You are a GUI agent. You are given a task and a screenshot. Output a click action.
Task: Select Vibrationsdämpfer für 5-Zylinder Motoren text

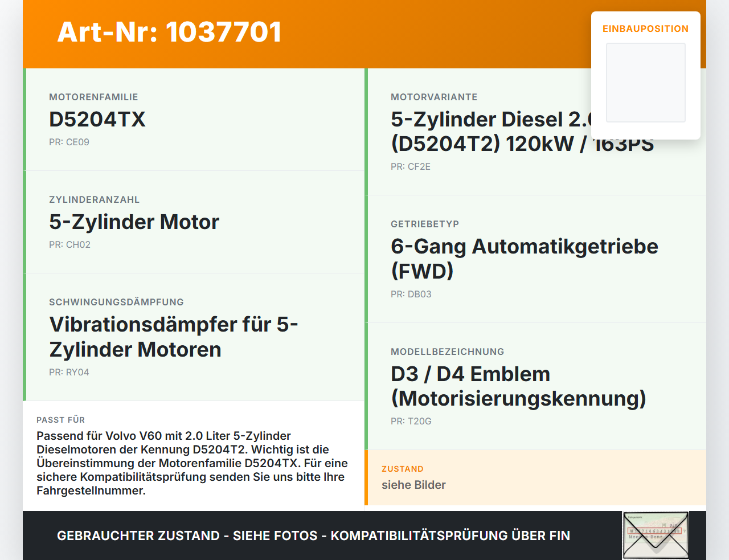(x=174, y=337)
